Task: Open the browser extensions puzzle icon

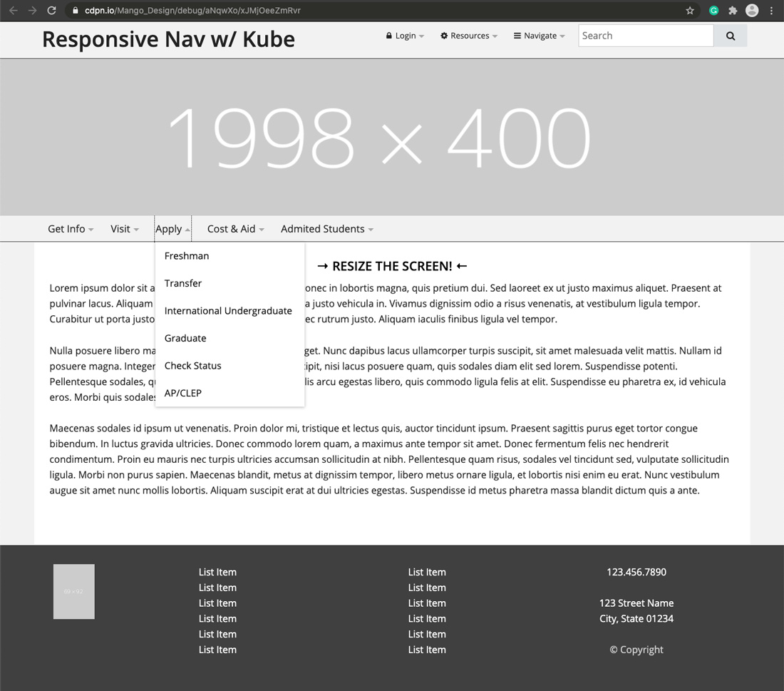Action: coord(733,11)
